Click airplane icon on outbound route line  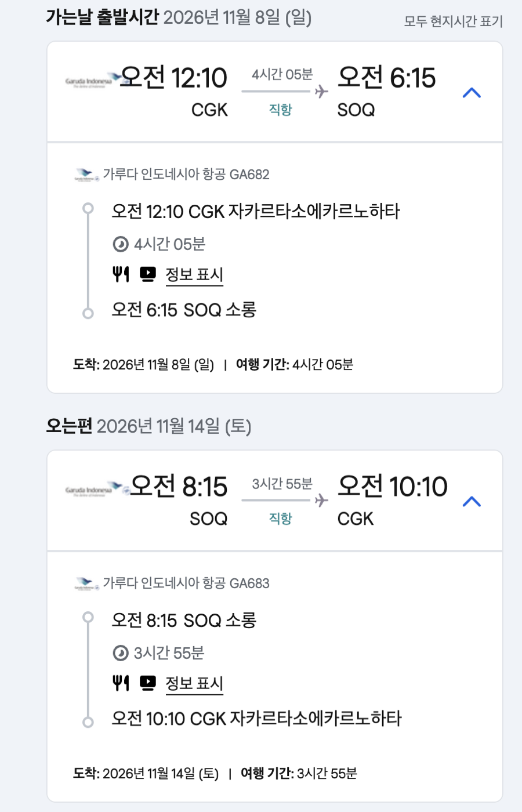[x=321, y=92]
